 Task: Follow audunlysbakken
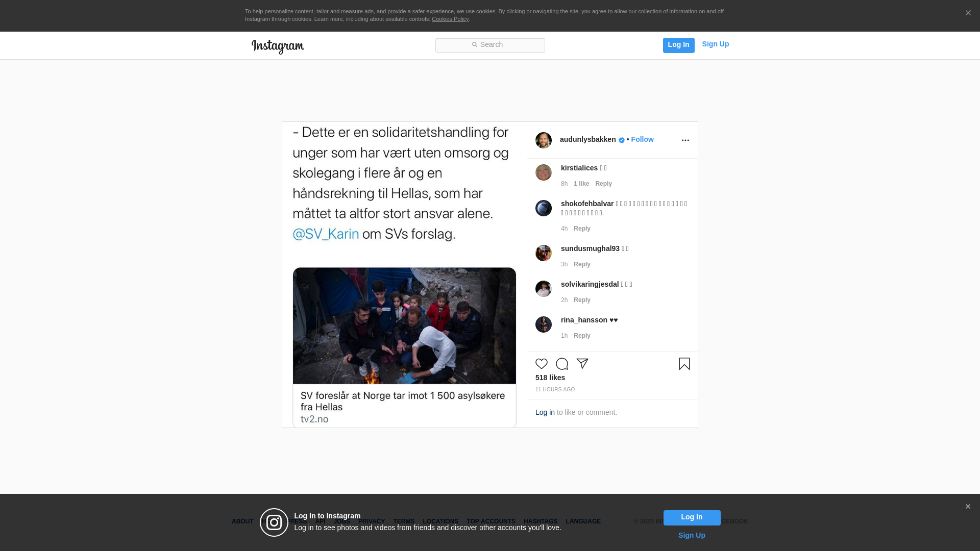(x=642, y=139)
